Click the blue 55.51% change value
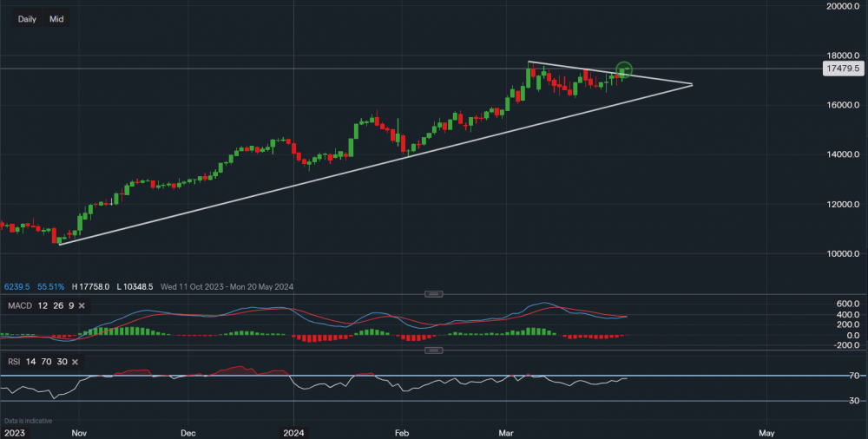This screenshot has height=439, width=868. tap(52, 286)
